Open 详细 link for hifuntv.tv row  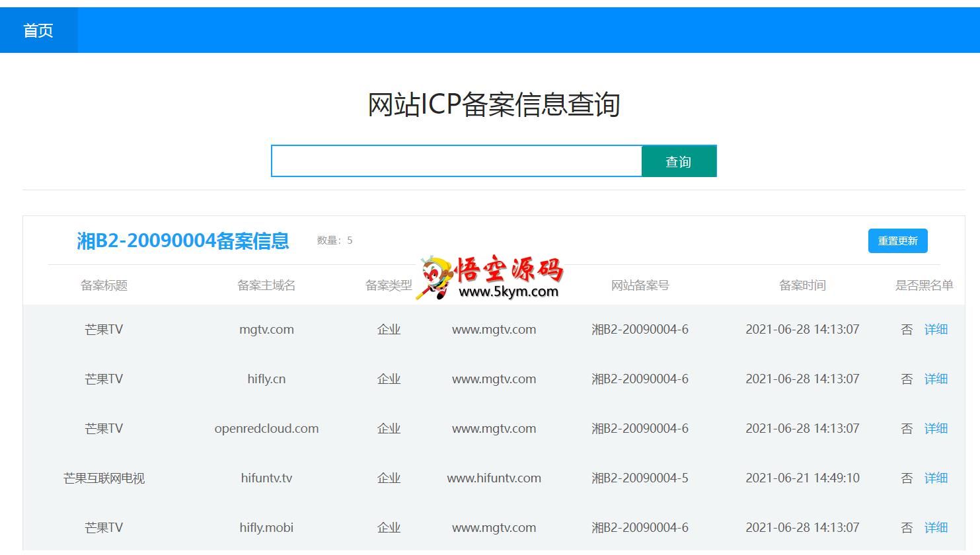(x=936, y=478)
